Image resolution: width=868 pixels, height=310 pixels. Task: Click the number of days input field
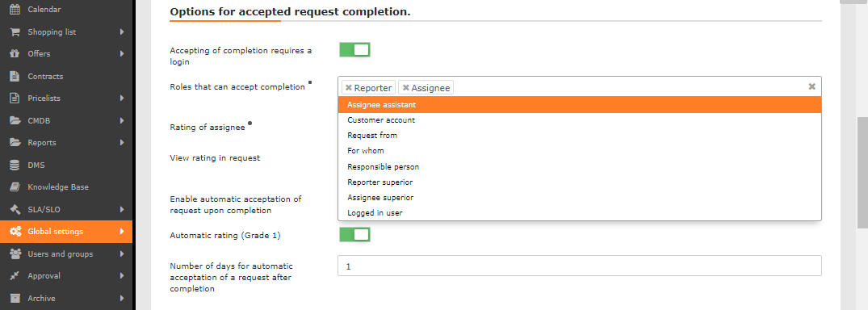coord(580,266)
